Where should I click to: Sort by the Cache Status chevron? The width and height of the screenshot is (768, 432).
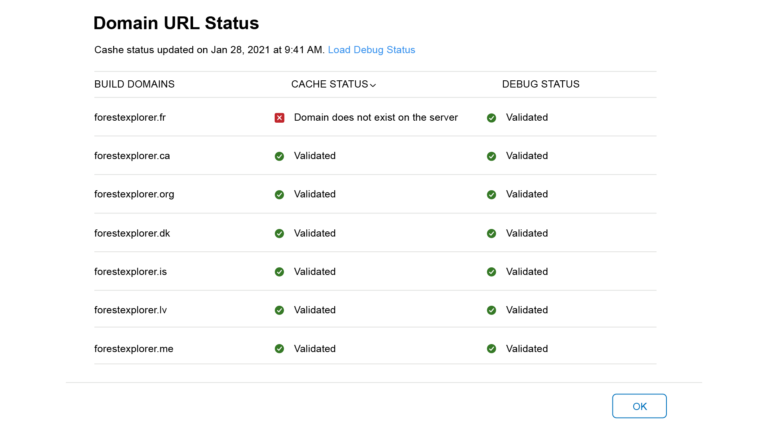(373, 85)
